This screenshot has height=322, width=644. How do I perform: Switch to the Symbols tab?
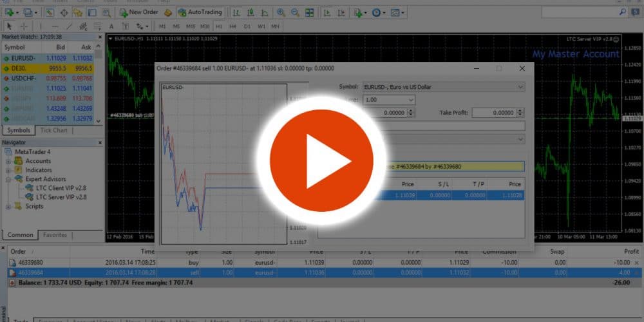click(19, 131)
